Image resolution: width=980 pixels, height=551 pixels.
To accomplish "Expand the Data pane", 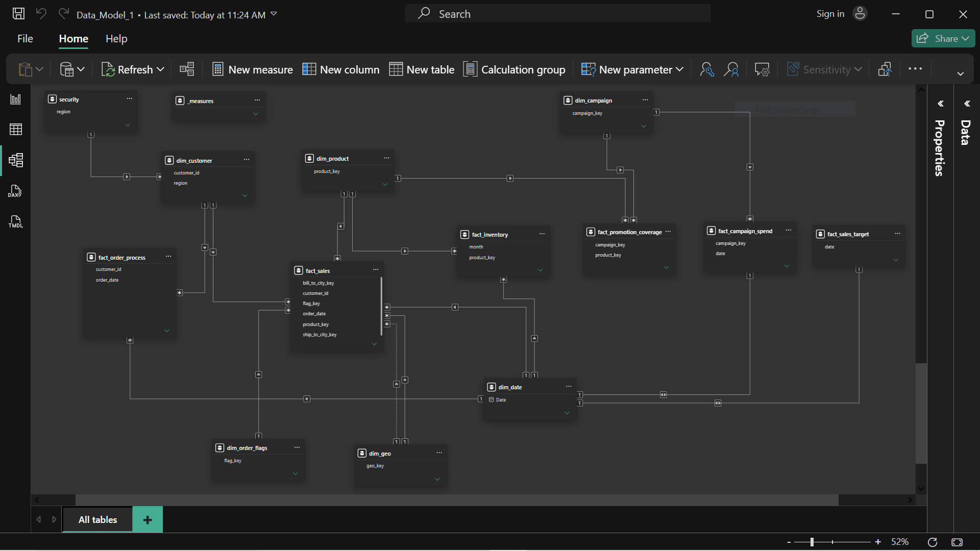I will pyautogui.click(x=967, y=104).
